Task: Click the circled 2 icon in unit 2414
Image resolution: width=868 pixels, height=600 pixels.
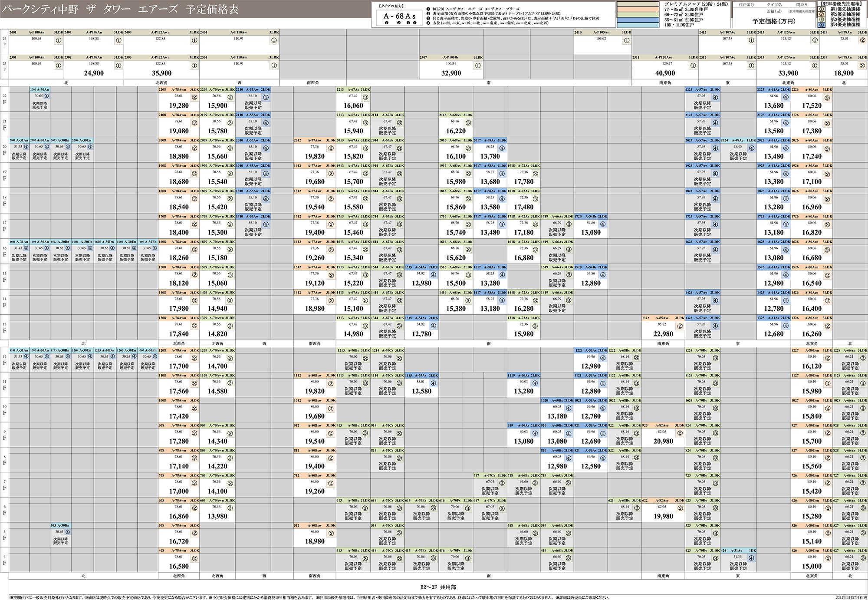Action: click(862, 40)
